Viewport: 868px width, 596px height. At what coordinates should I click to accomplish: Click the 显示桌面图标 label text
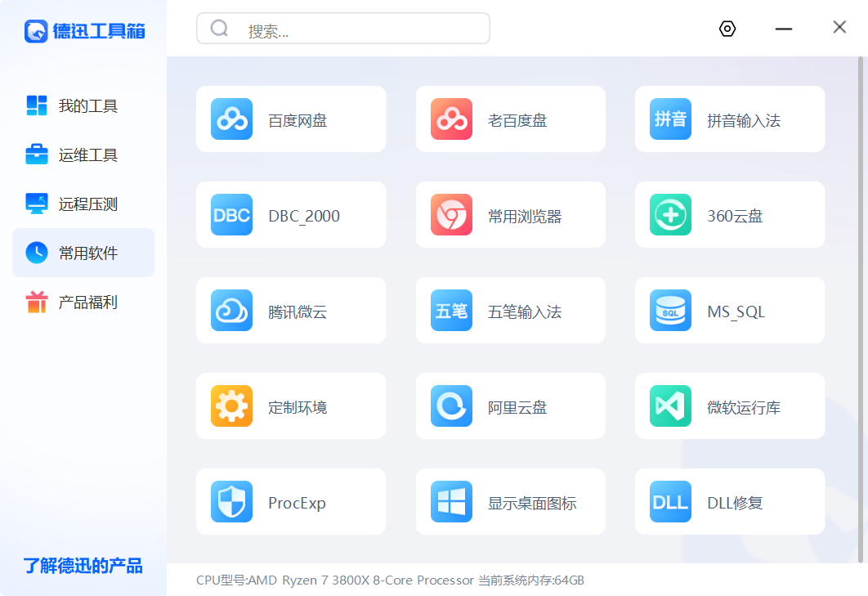tap(532, 503)
